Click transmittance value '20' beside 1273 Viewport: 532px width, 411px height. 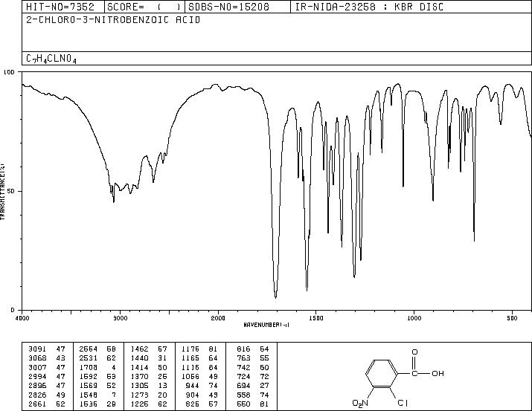click(x=162, y=395)
